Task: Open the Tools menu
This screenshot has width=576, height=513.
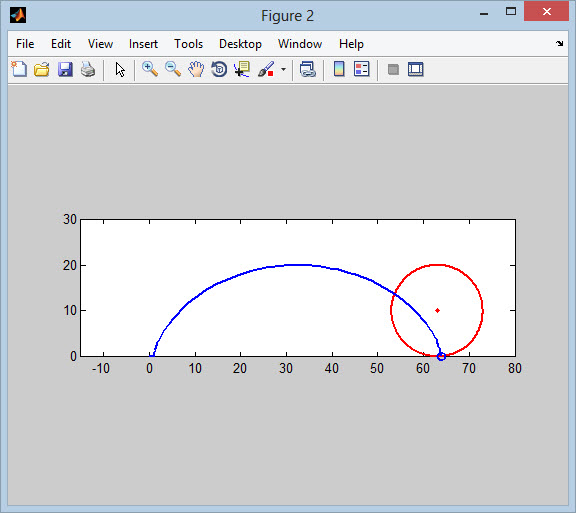Action: (x=188, y=44)
